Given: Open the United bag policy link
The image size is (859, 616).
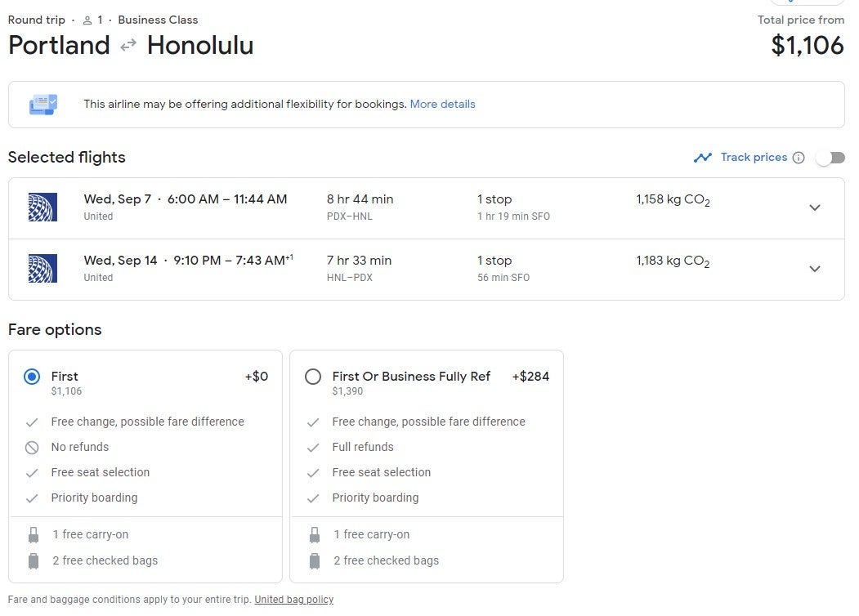Looking at the screenshot, I should coord(293,600).
